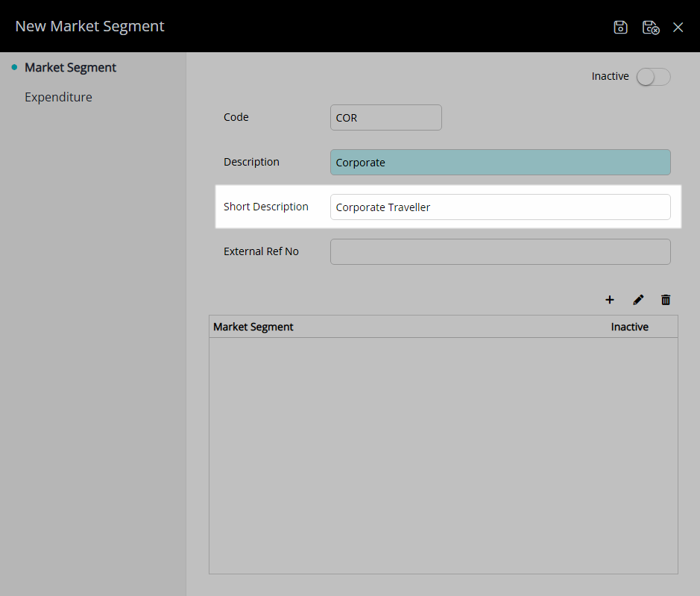Add a new market segment with plus icon
The width and height of the screenshot is (700, 596).
(609, 300)
